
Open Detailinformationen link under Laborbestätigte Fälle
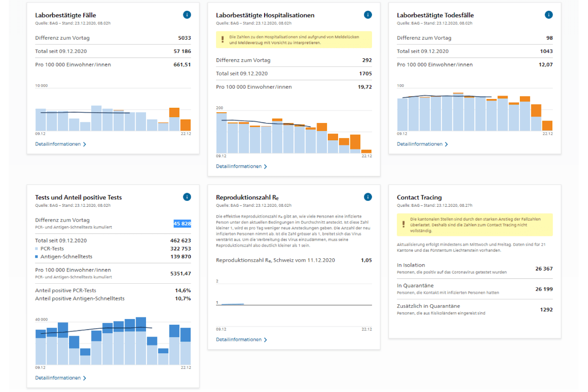pos(58,144)
